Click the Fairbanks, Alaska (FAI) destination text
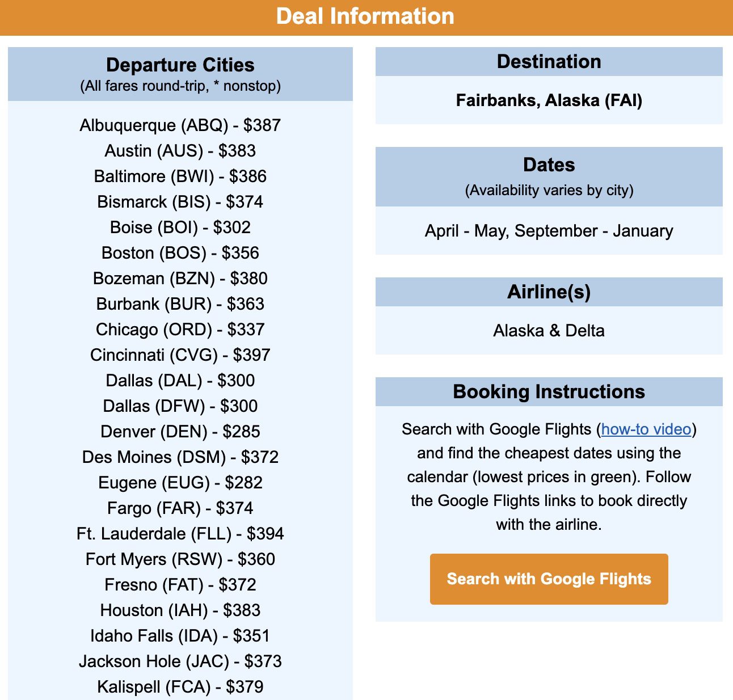733x700 pixels. pyautogui.click(x=549, y=102)
